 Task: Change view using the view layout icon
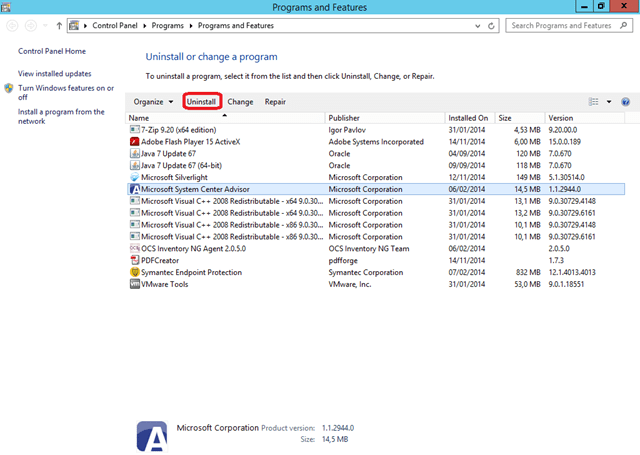593,102
